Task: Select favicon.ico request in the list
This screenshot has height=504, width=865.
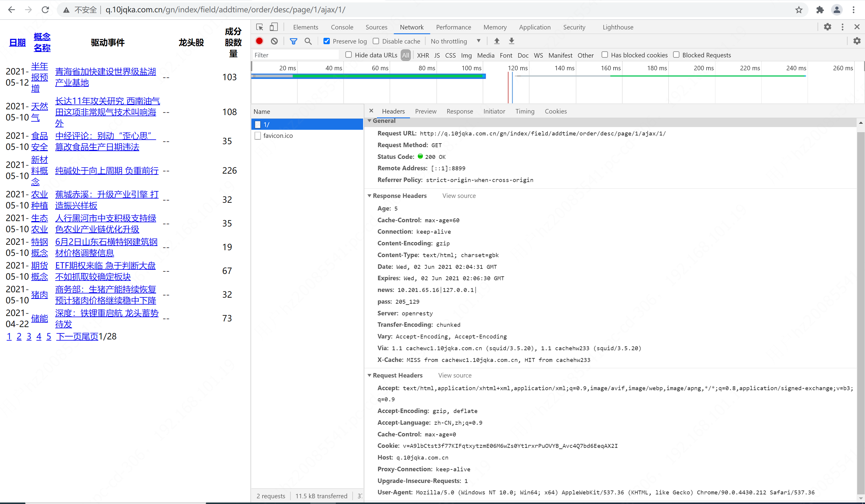Action: (307, 136)
